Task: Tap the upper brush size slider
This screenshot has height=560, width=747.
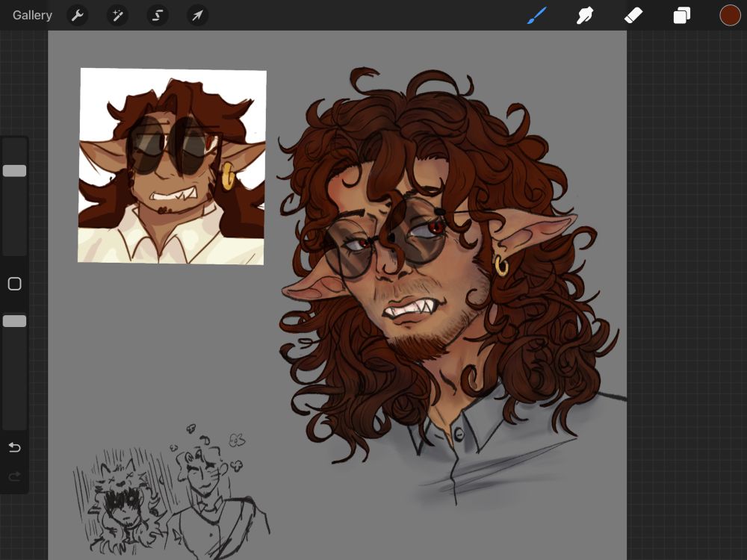Action: (14, 171)
